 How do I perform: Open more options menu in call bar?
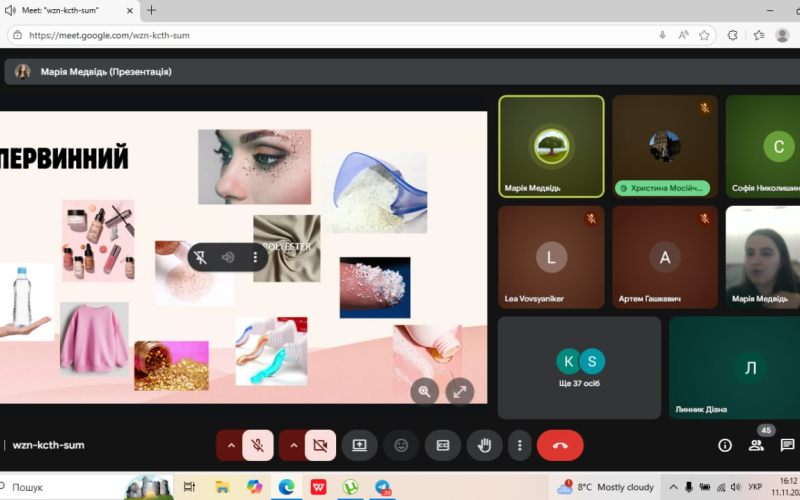point(519,445)
